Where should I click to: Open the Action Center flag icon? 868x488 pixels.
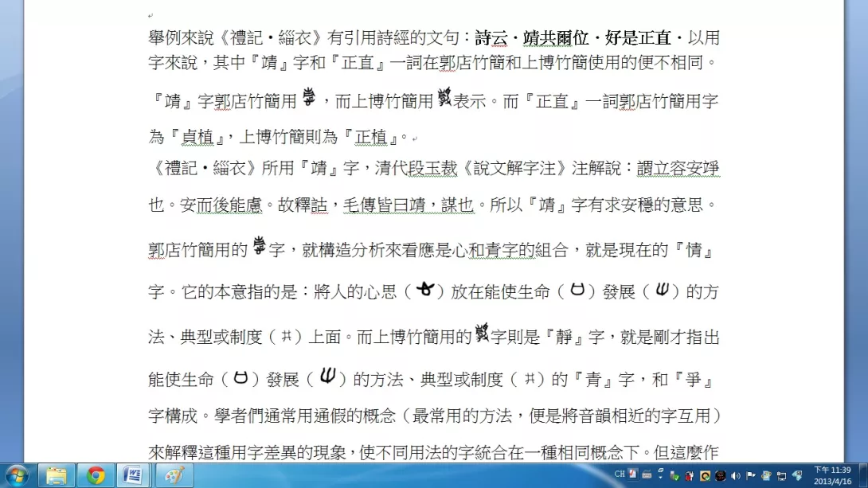[751, 476]
